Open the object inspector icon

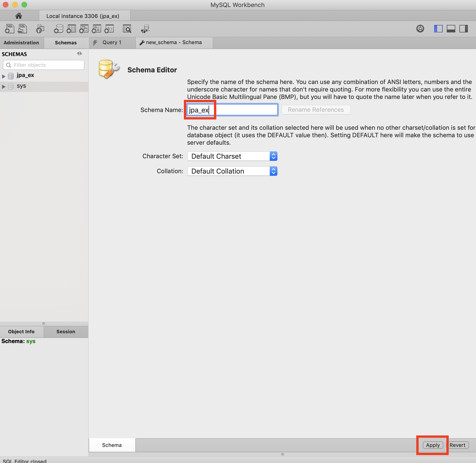pyautogui.click(x=40, y=29)
